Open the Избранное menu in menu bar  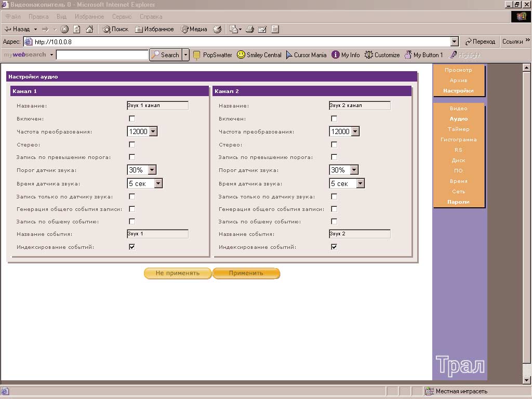(89, 17)
